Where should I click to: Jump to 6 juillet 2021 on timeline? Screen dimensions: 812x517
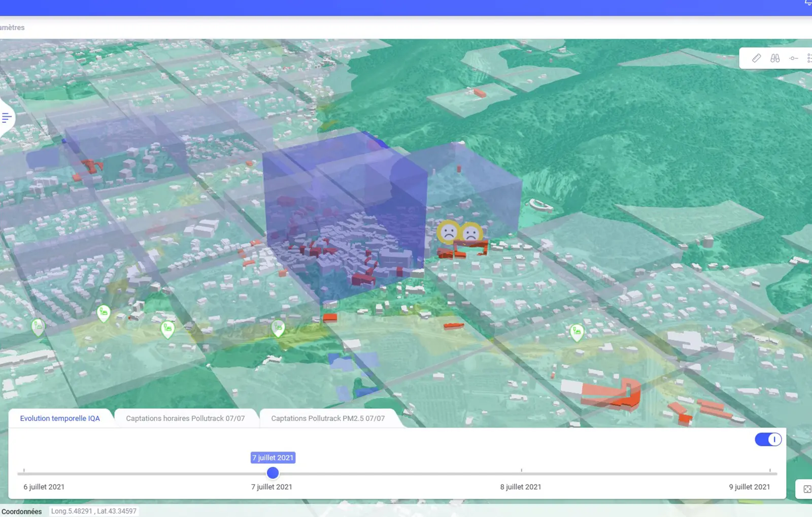coord(44,487)
